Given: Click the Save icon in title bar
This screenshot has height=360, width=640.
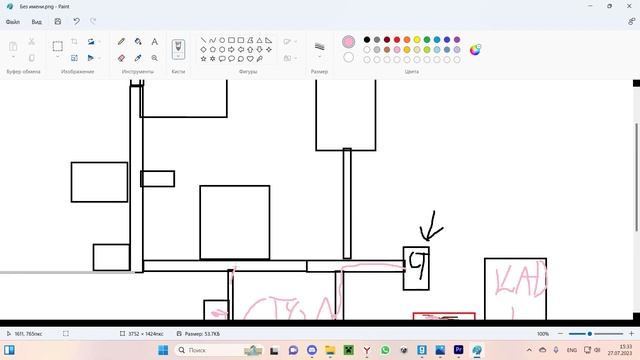Looking at the screenshot, I should 58,21.
